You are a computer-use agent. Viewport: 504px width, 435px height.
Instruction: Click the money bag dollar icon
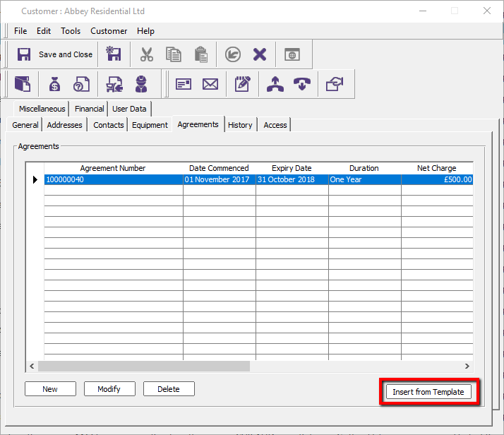(x=54, y=84)
